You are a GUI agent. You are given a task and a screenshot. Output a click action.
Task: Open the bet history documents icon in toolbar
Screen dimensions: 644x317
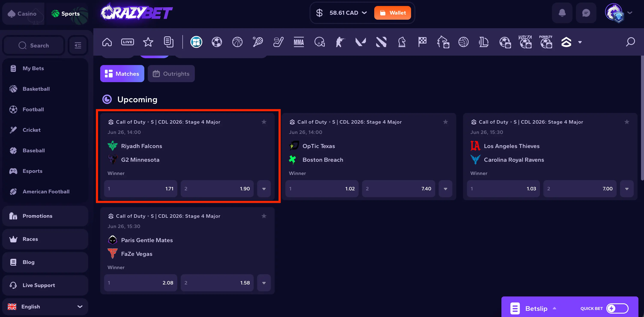(169, 42)
